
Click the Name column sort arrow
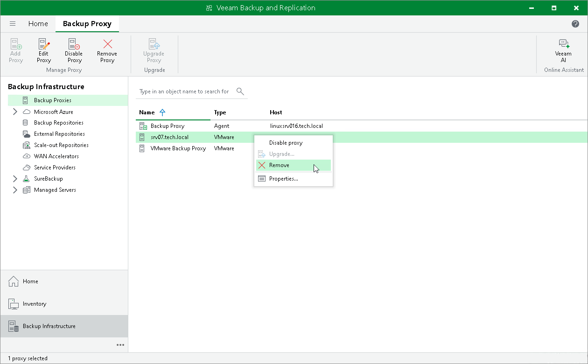click(162, 112)
